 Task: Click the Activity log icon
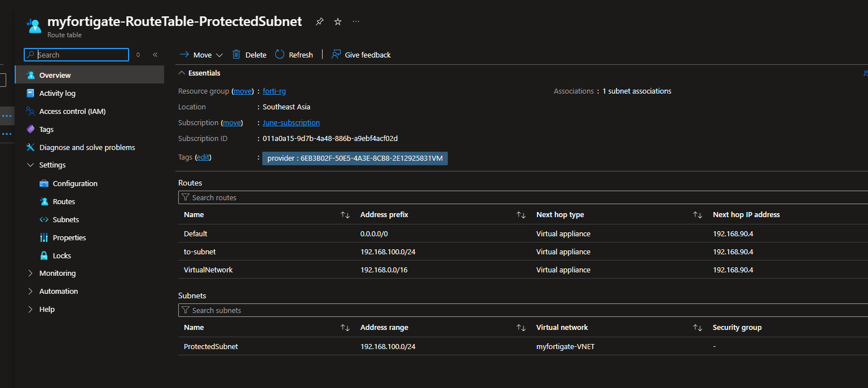(x=30, y=93)
